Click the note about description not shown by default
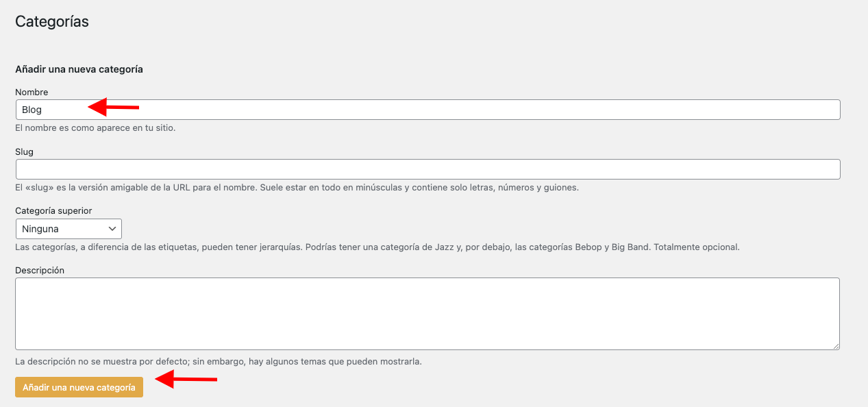 219,361
